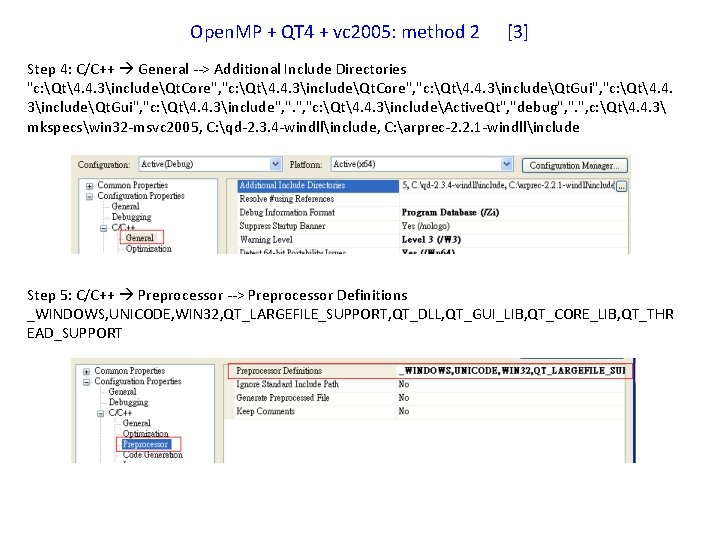Select General under C/C++ in lower tree

tap(136, 423)
